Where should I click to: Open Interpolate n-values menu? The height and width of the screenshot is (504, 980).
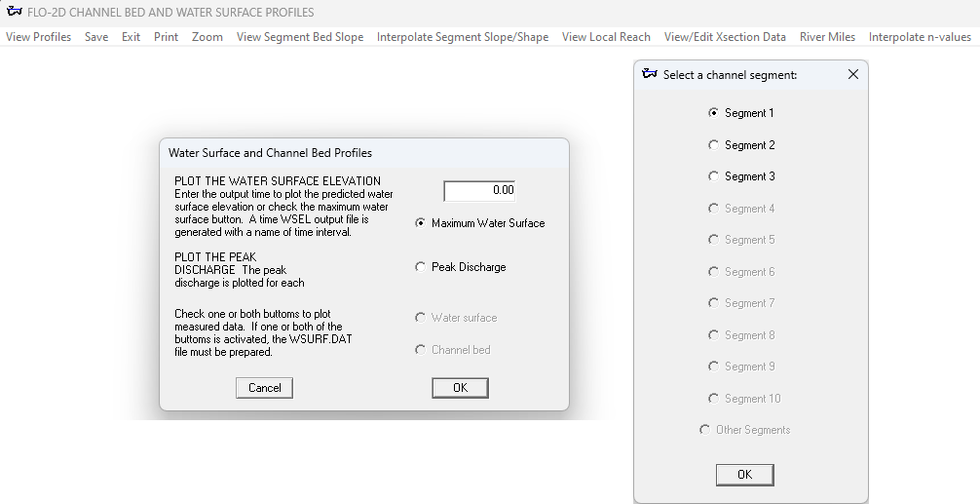click(920, 37)
